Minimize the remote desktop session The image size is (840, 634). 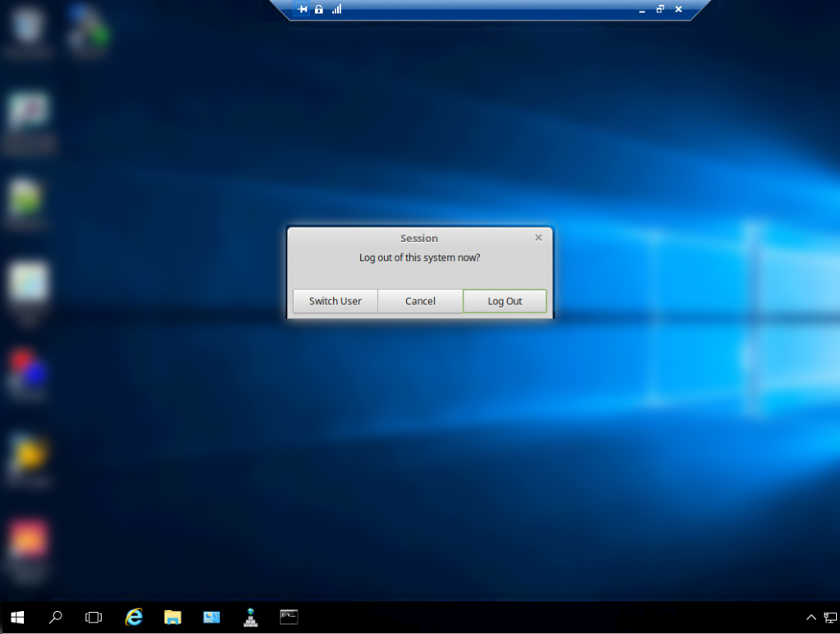point(641,10)
